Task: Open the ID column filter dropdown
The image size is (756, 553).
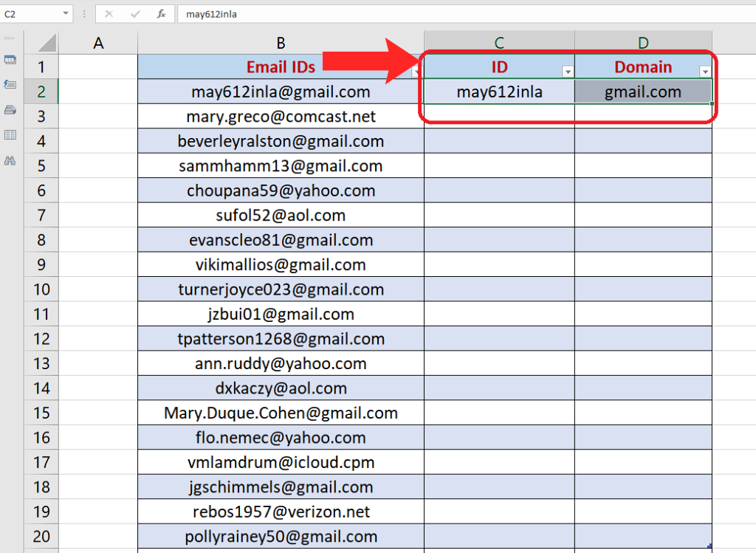Action: pos(568,72)
